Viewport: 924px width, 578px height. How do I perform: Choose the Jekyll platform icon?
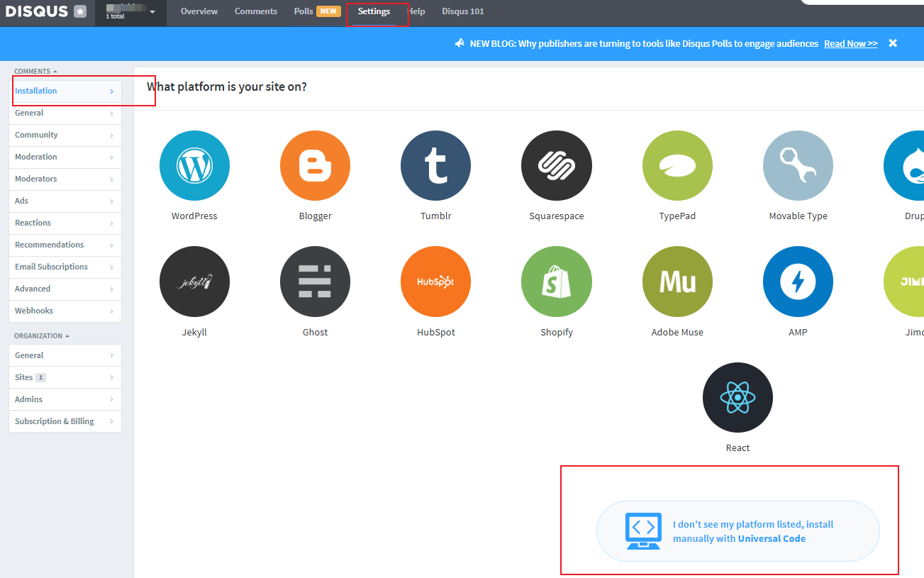pos(194,282)
